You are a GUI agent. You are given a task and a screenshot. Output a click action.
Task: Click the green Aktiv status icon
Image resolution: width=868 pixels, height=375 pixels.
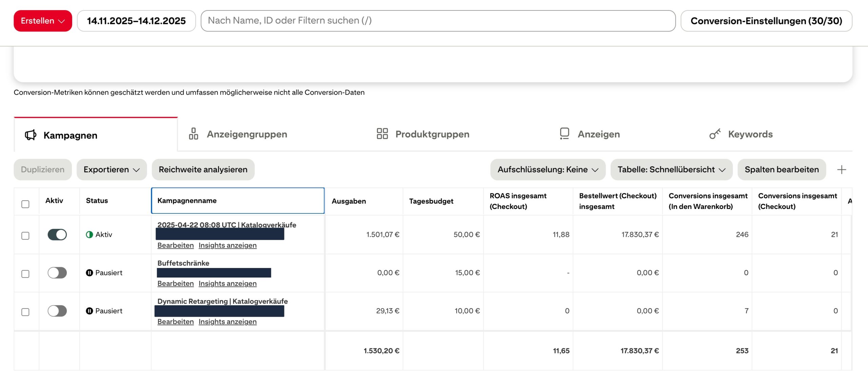90,235
